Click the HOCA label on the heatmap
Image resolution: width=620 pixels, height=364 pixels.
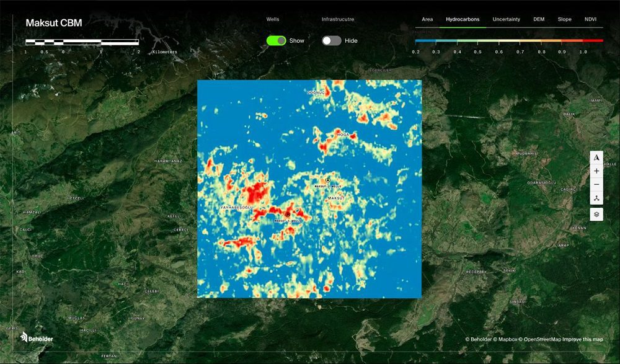coord(343,135)
